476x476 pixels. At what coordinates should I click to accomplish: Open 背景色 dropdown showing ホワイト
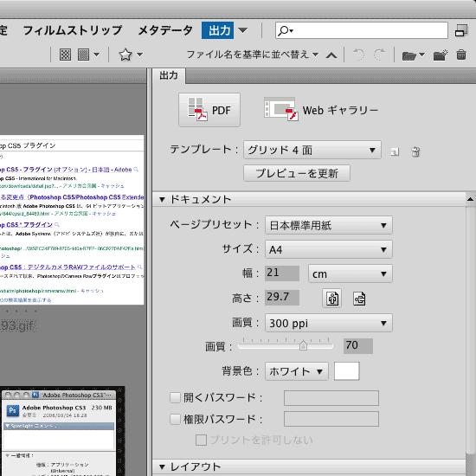pyautogui.click(x=297, y=371)
